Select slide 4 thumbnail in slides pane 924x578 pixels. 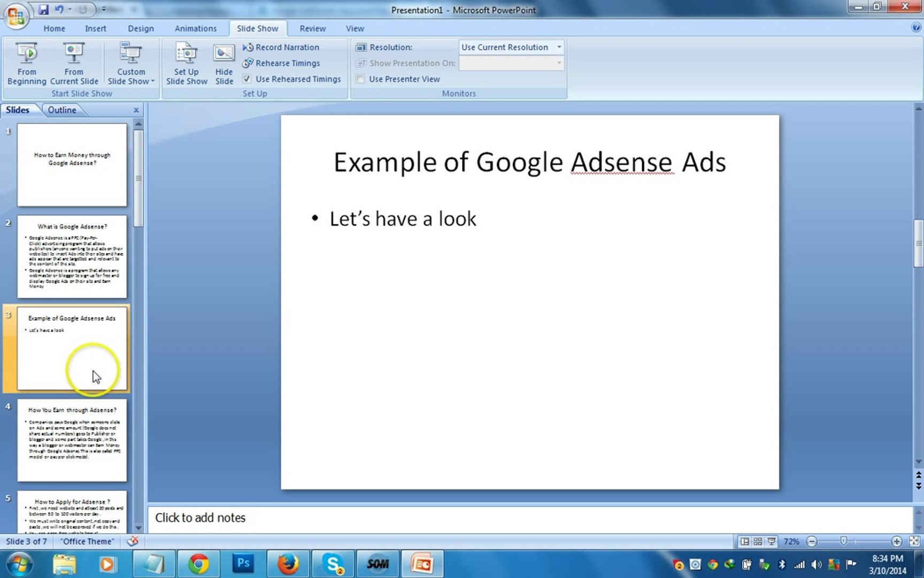(72, 440)
